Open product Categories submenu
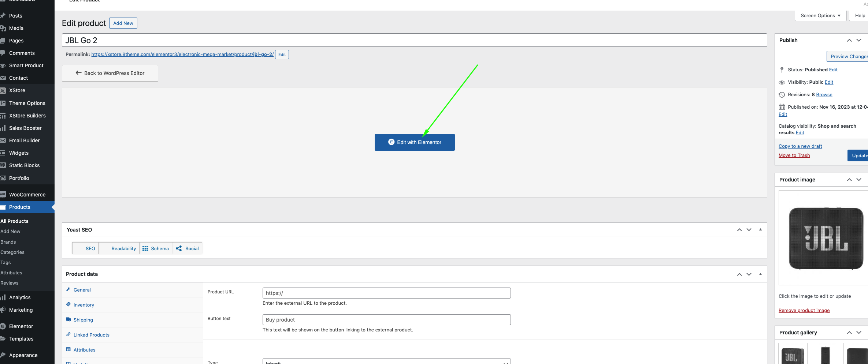This screenshot has height=364, width=868. click(12, 252)
